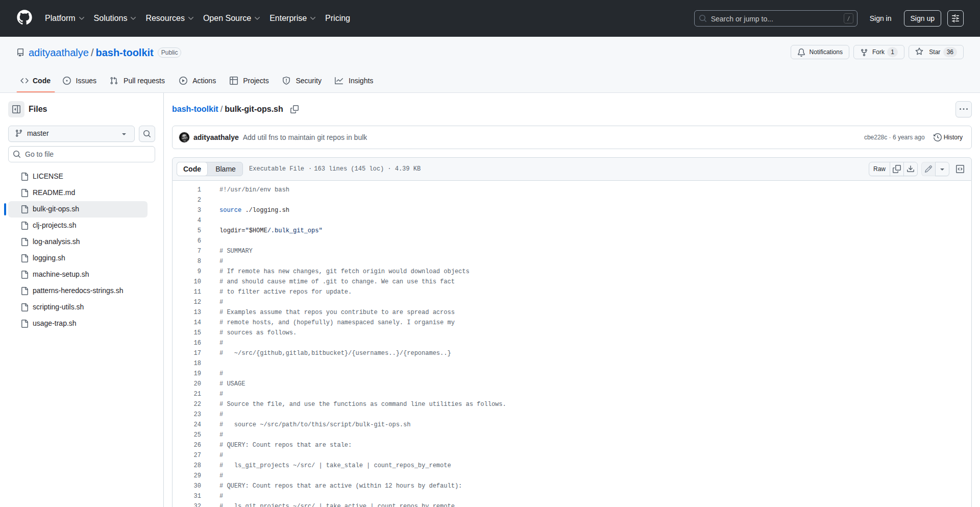
Task: Search files using magnifier button
Action: (147, 134)
